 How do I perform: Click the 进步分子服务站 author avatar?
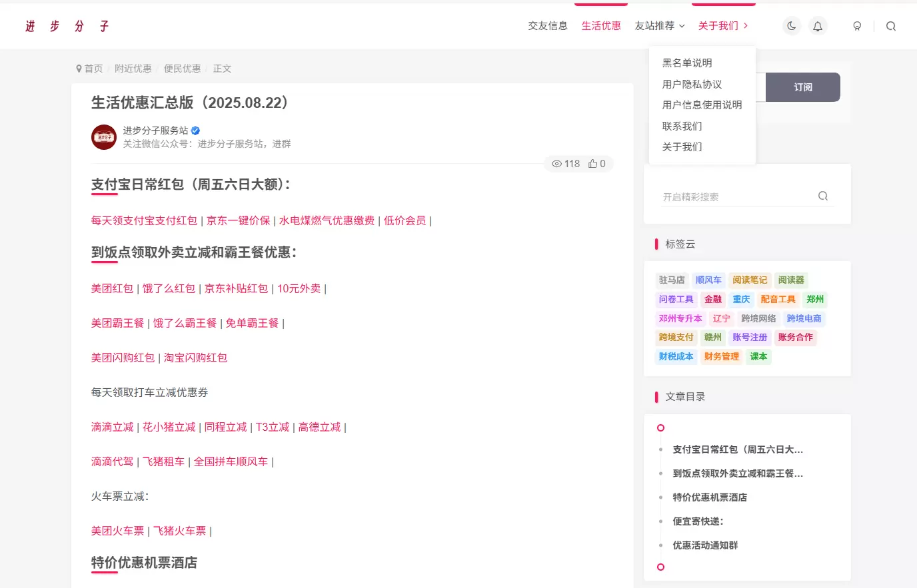[104, 137]
